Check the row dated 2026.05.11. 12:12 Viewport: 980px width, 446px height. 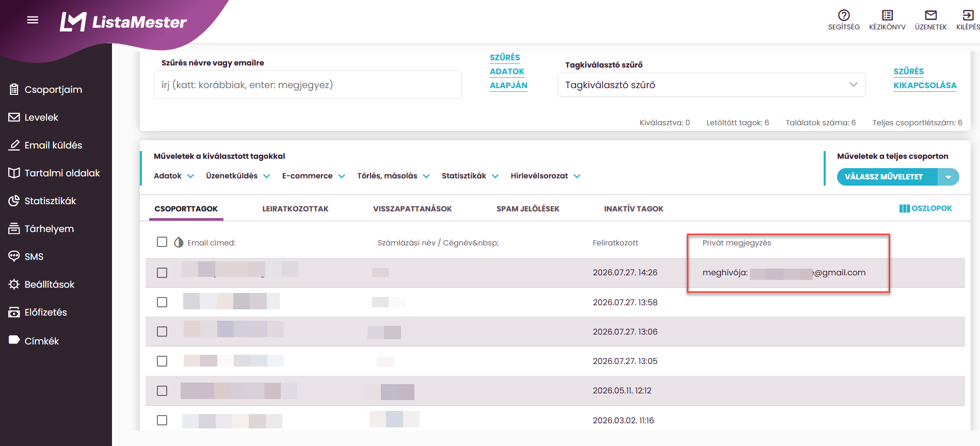click(x=162, y=391)
